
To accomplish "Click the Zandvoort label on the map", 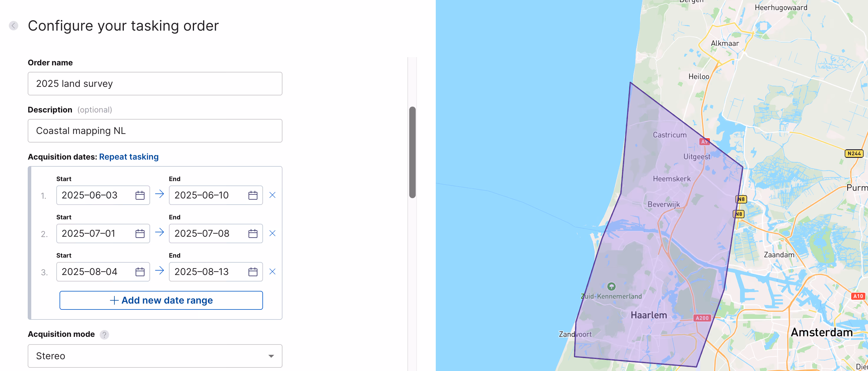I will click(575, 334).
